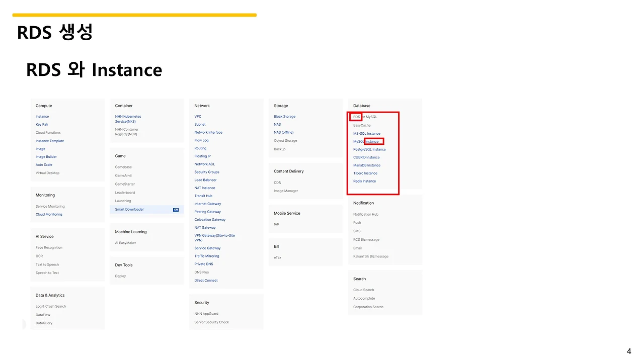Go to Load Balancer
This screenshot has width=644, height=362.
[x=206, y=180]
